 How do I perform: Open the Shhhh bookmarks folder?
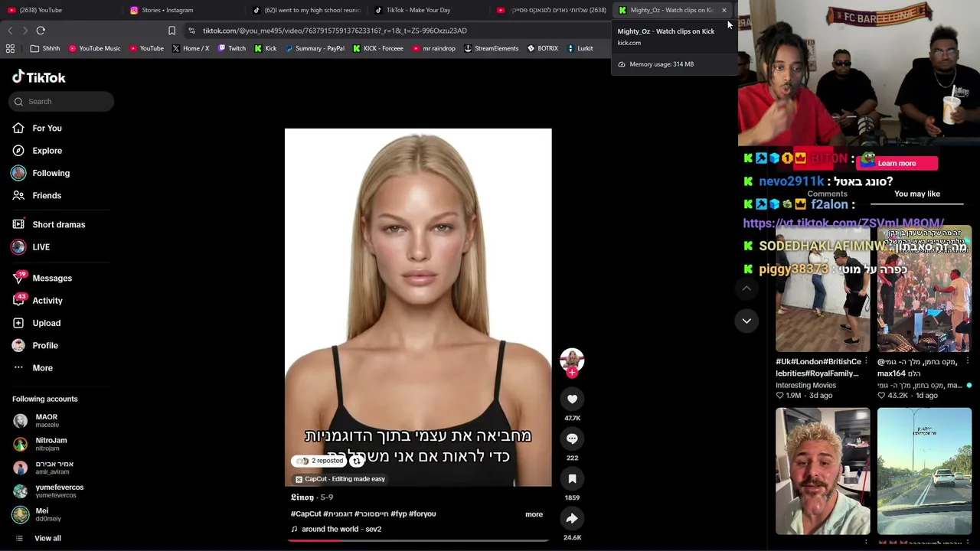pyautogui.click(x=44, y=48)
